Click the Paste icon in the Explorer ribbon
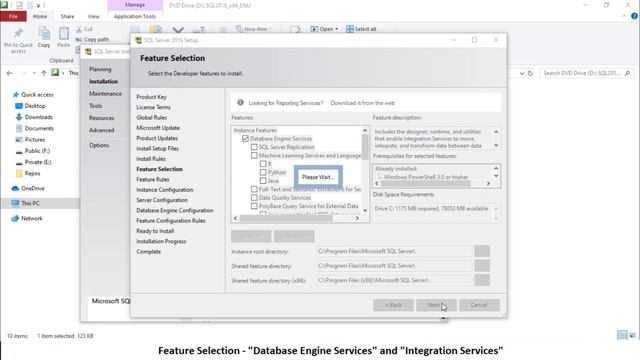 pyautogui.click(x=64, y=33)
